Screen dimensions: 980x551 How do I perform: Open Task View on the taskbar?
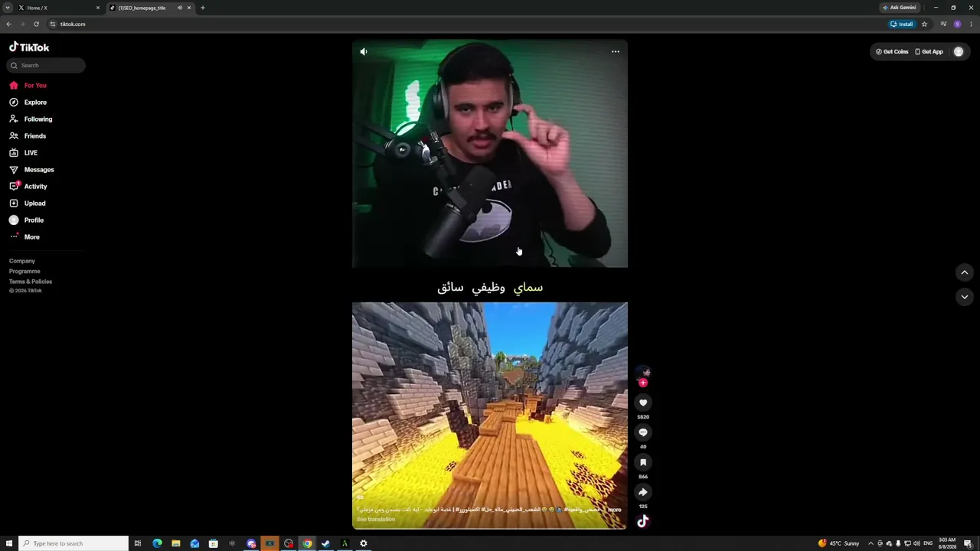[138, 543]
